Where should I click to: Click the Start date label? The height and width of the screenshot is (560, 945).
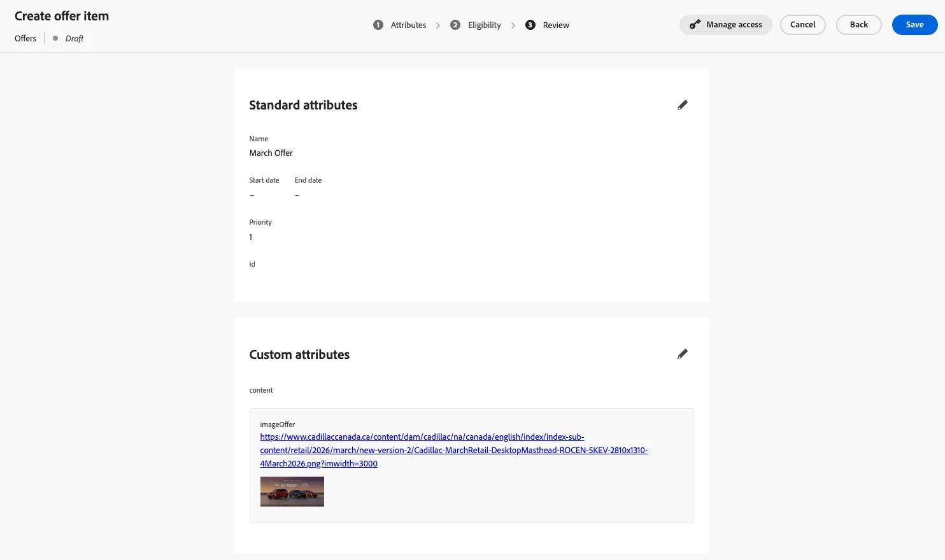(x=264, y=180)
